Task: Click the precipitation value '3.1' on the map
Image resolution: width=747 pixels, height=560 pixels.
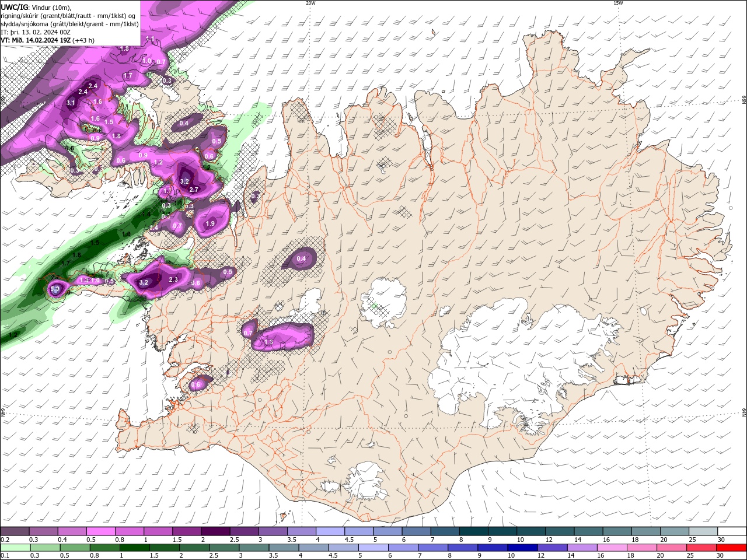Action: [71, 103]
